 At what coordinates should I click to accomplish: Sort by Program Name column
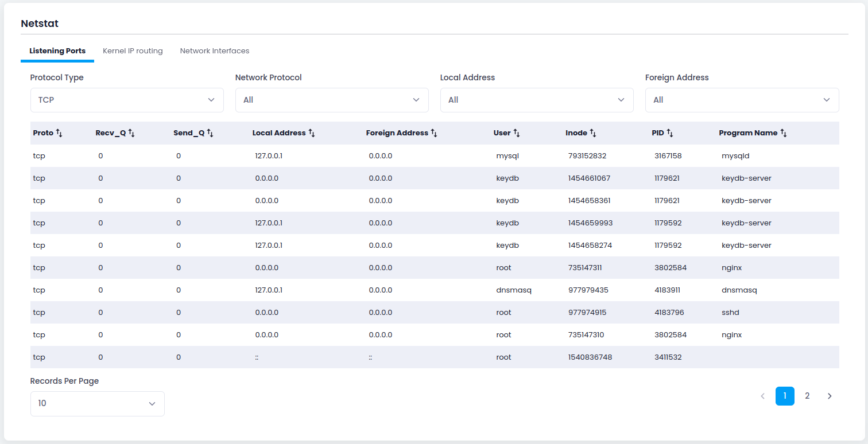[x=785, y=133]
